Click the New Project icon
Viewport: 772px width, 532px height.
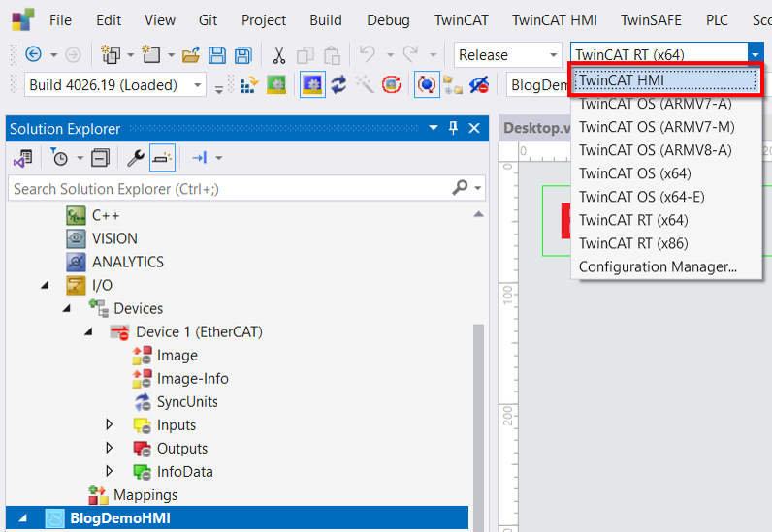[x=111, y=54]
